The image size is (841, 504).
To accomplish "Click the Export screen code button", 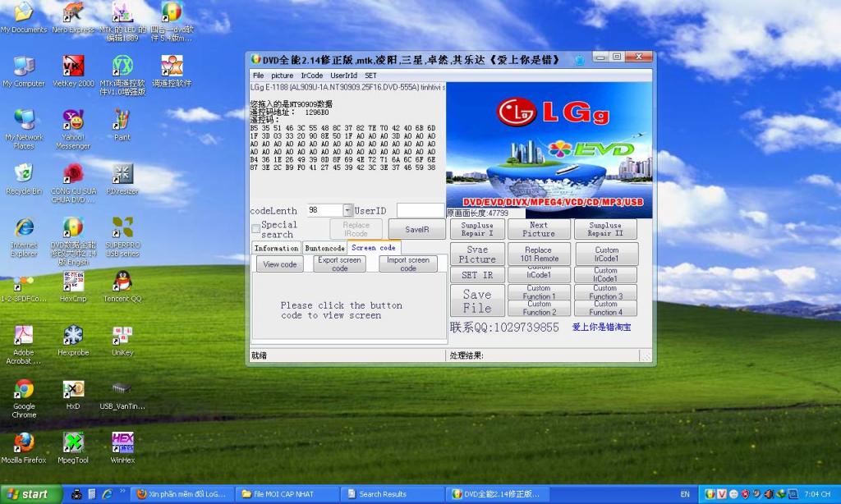I will click(340, 264).
